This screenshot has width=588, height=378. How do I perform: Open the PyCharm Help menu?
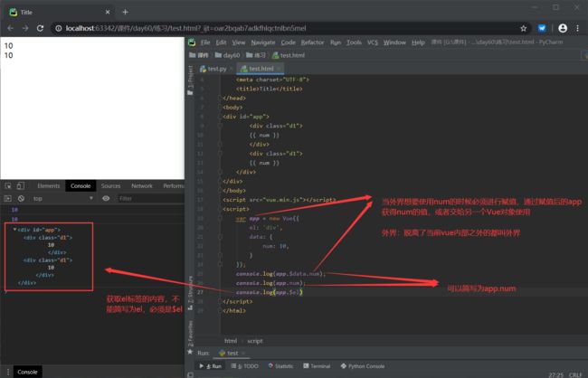(418, 43)
